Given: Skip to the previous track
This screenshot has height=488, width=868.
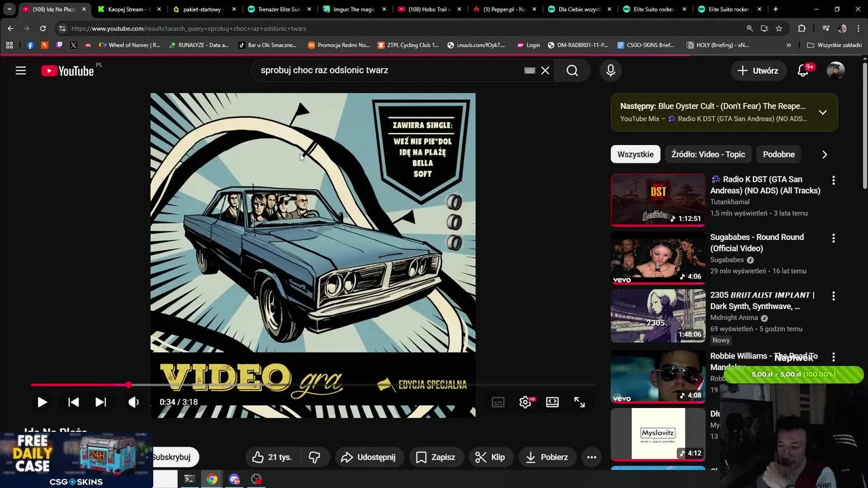Looking at the screenshot, I should tap(73, 402).
